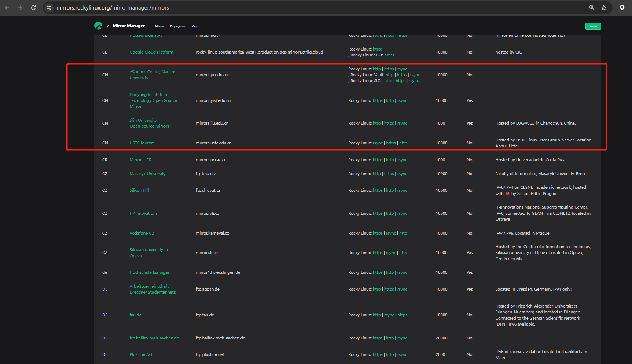Open the Hochschule Esslingen link
The image size is (632, 364).
point(150,272)
